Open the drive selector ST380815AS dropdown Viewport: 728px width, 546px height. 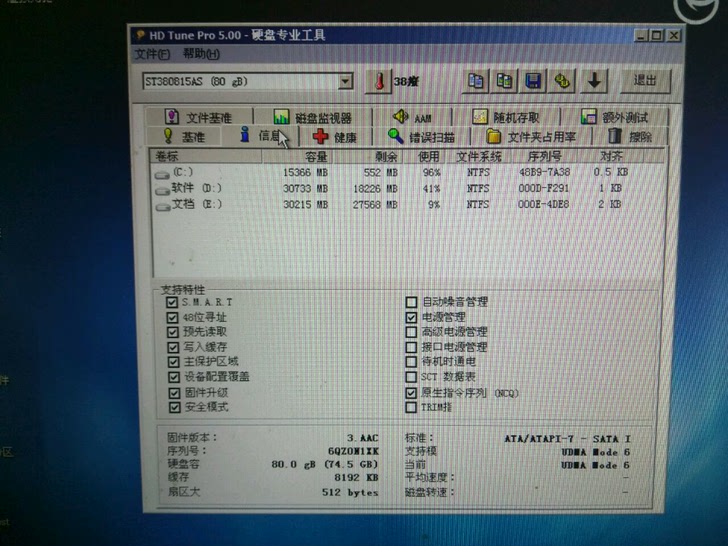[x=344, y=82]
